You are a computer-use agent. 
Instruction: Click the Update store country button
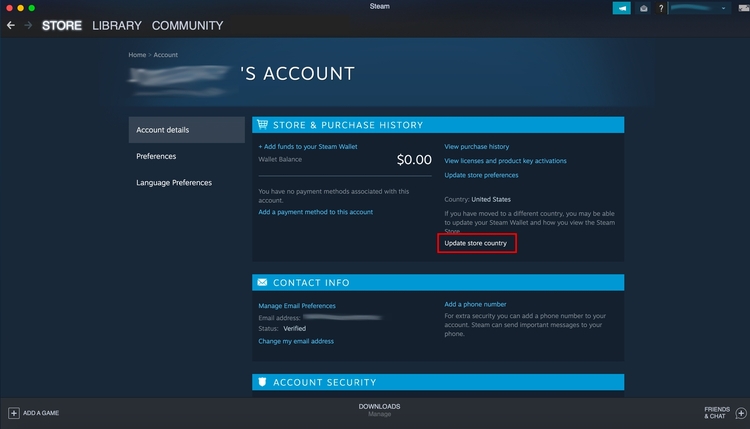[x=476, y=243]
